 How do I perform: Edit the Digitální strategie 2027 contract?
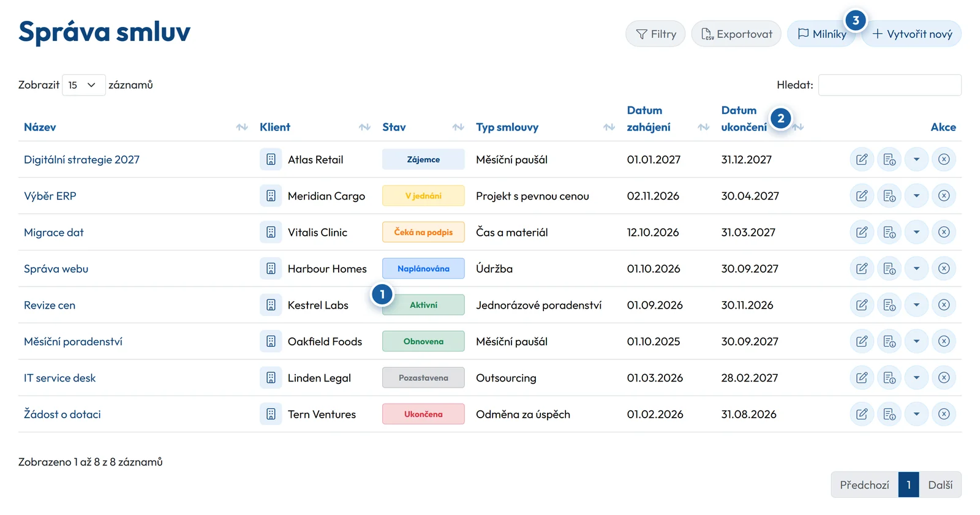[x=862, y=159]
